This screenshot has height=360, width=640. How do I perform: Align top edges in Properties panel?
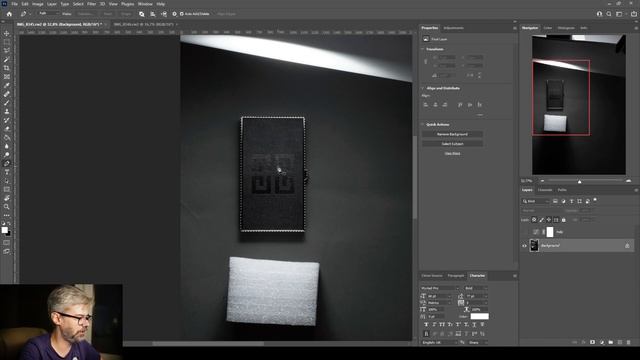click(460, 104)
